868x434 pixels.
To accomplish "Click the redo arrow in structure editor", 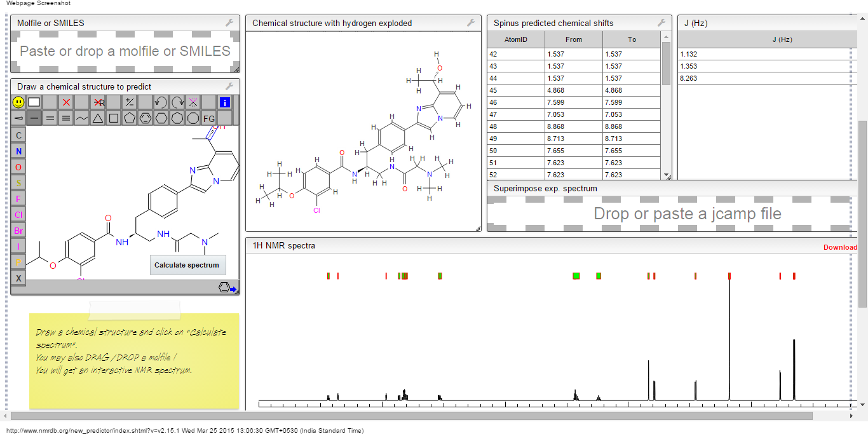I will coord(177,102).
